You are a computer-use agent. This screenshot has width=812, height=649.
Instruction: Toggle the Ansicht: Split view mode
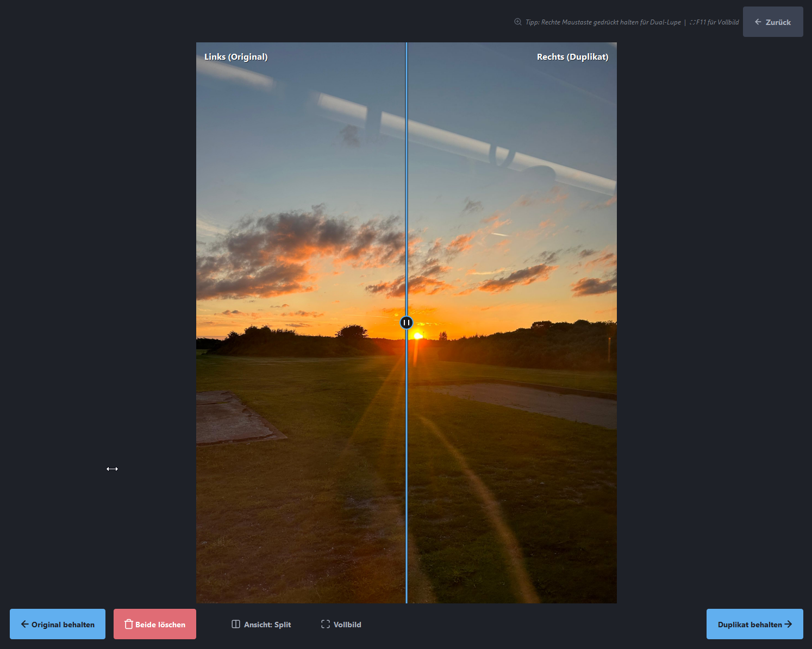tap(261, 625)
